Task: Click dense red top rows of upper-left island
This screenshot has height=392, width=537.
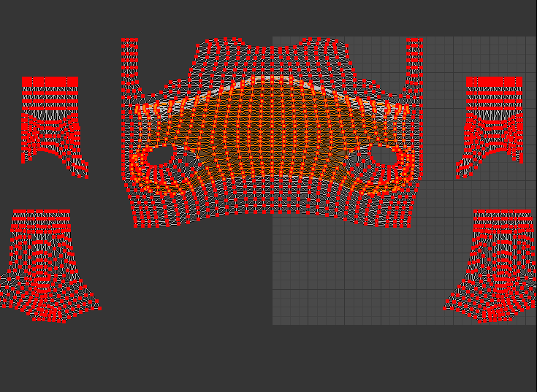Action: click(x=50, y=82)
